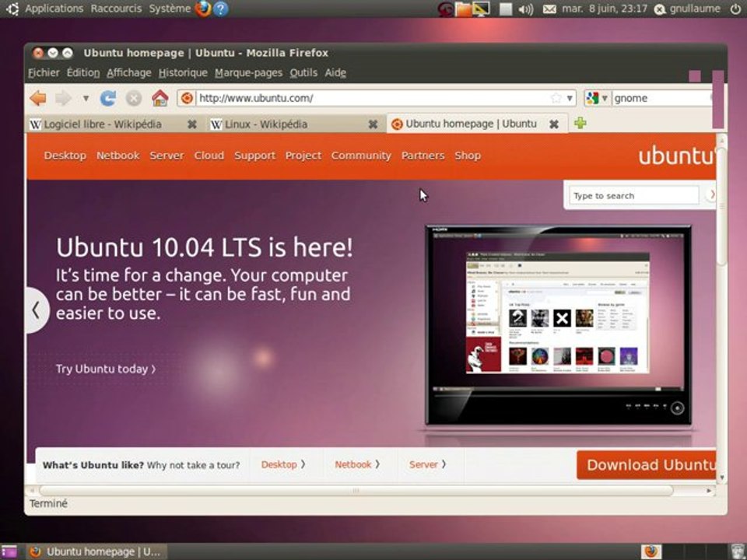Open the trash icon in bottom panel

(x=737, y=551)
